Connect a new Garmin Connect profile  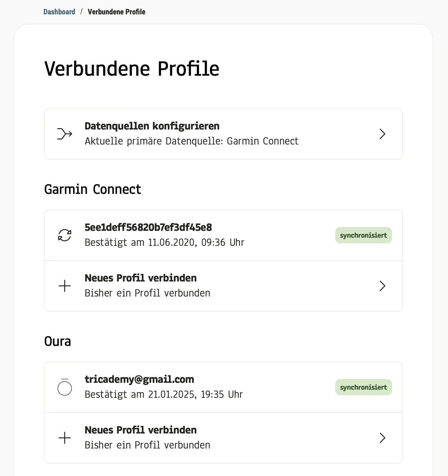click(141, 278)
